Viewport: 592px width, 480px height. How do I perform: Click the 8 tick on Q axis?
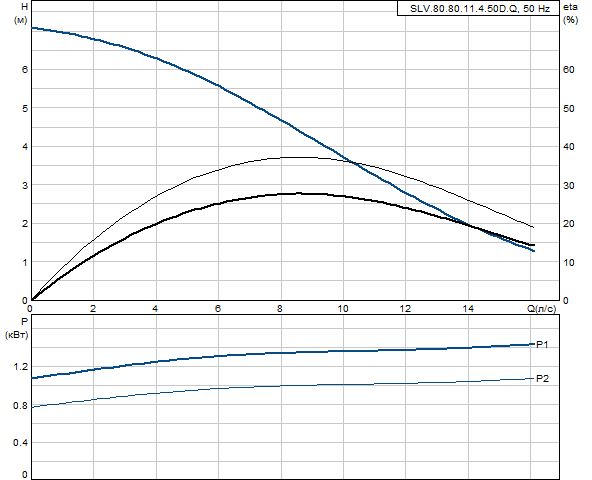[280, 309]
